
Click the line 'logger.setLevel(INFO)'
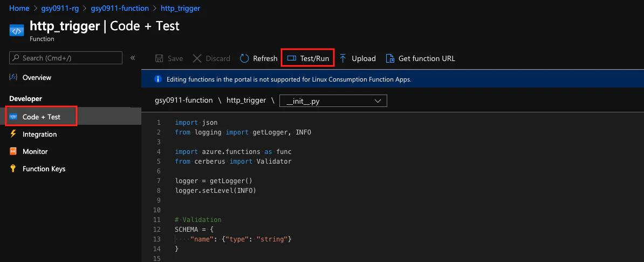pos(215,191)
